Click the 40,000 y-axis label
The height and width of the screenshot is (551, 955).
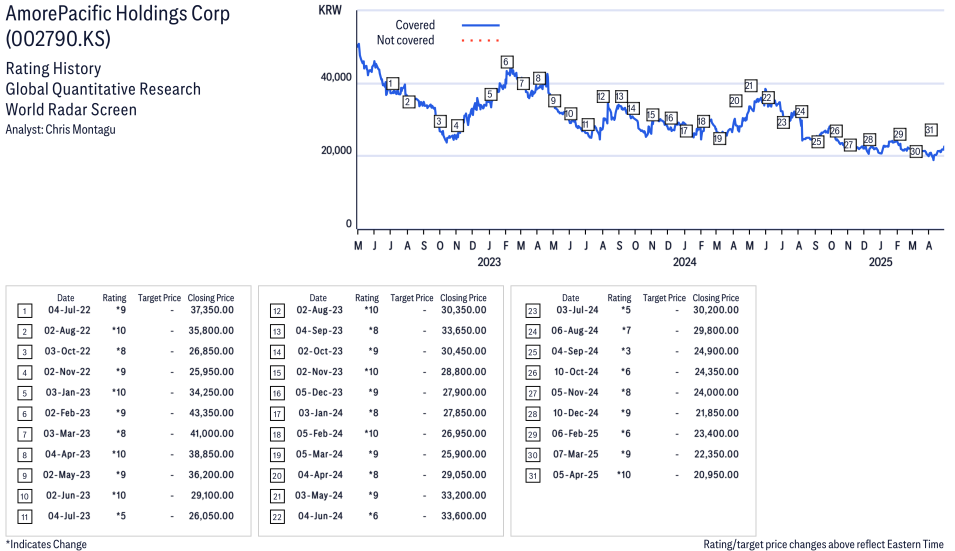pos(336,77)
